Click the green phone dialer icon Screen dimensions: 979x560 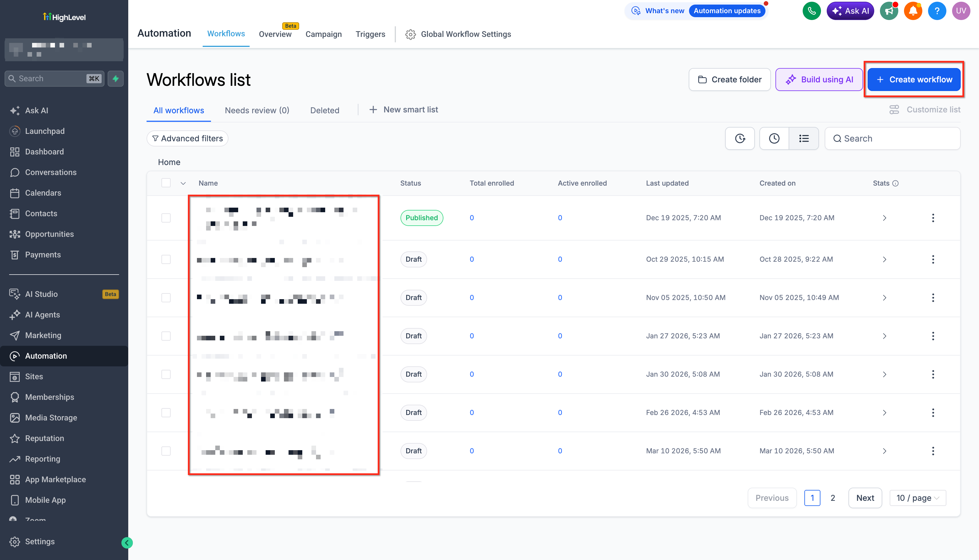[812, 11]
